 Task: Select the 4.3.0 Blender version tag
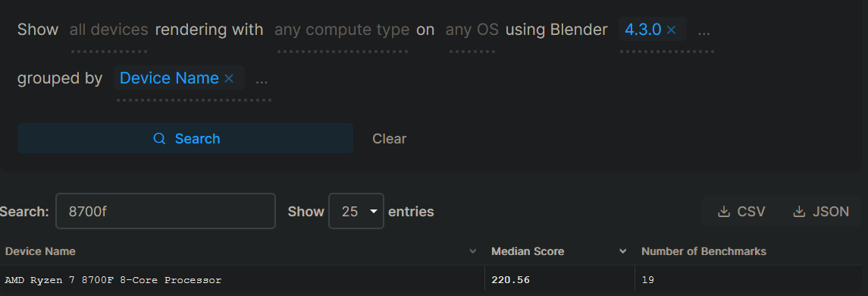[x=643, y=30]
